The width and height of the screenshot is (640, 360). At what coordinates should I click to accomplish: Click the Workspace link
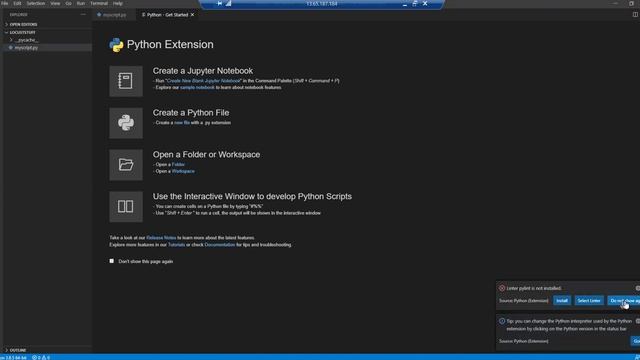click(x=183, y=171)
